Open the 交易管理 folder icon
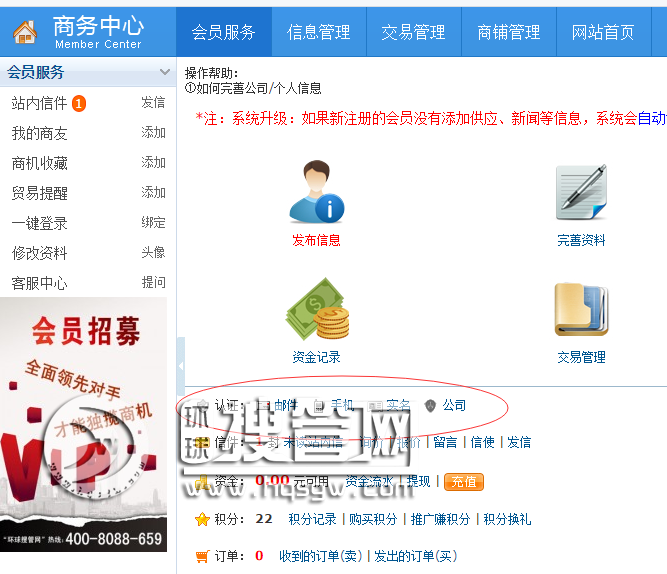Image resolution: width=667 pixels, height=574 pixels. [581, 309]
